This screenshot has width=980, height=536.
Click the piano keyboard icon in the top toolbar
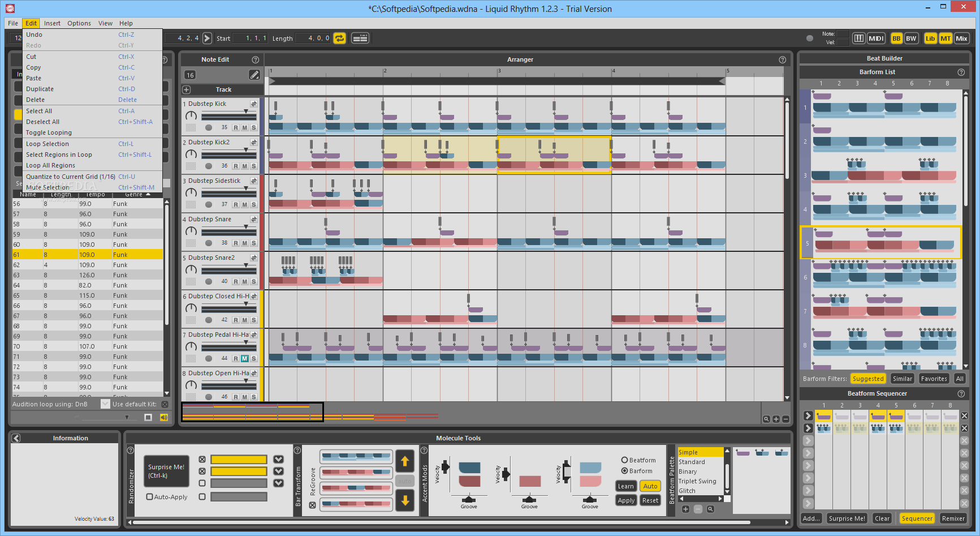tap(858, 38)
